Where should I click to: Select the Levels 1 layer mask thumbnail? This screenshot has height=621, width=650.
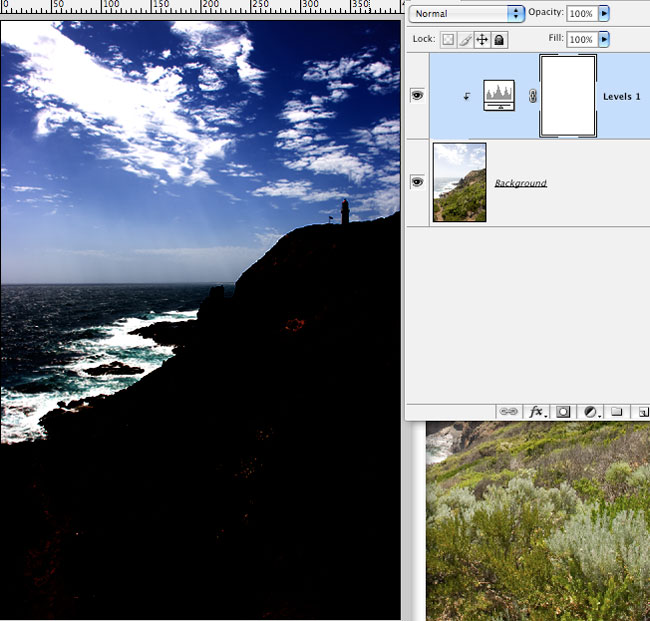(568, 96)
